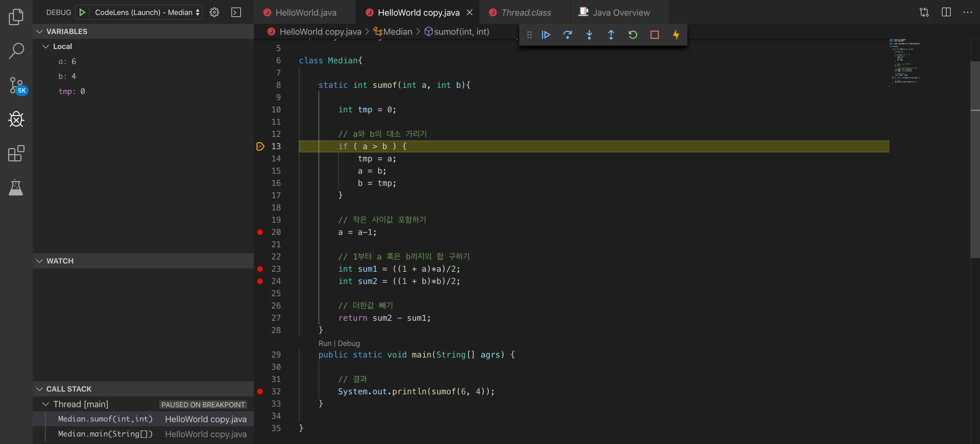980x444 pixels.
Task: Select Median.sumof(int,int) stack frame
Action: pyautogui.click(x=143, y=419)
